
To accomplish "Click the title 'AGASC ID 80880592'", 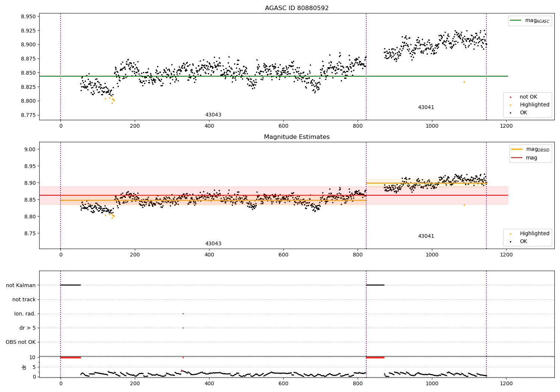I will click(x=297, y=8).
